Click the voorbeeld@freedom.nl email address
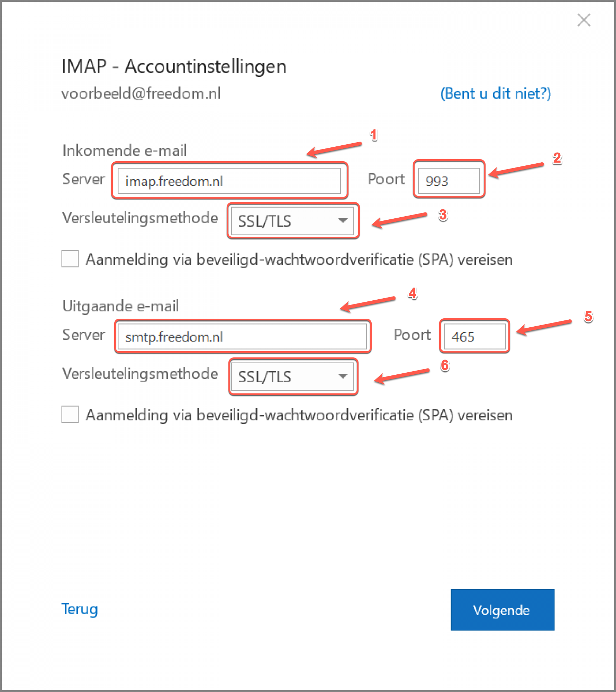 click(141, 93)
